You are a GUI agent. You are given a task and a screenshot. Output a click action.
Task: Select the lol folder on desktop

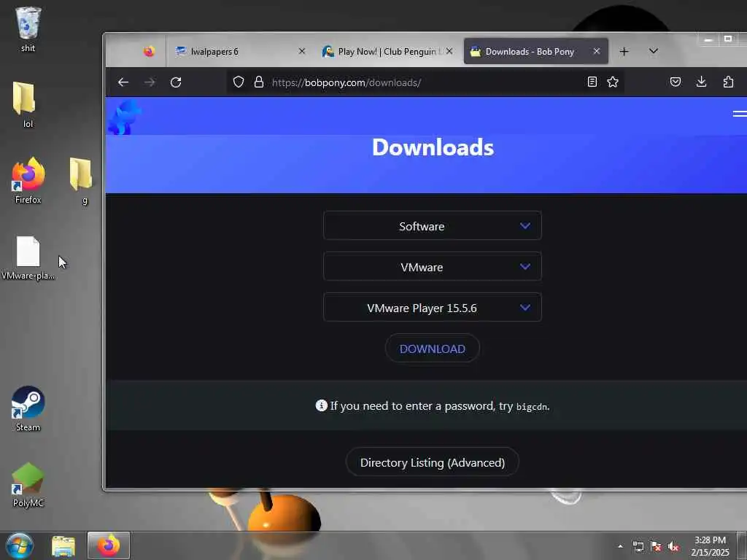tap(28, 105)
